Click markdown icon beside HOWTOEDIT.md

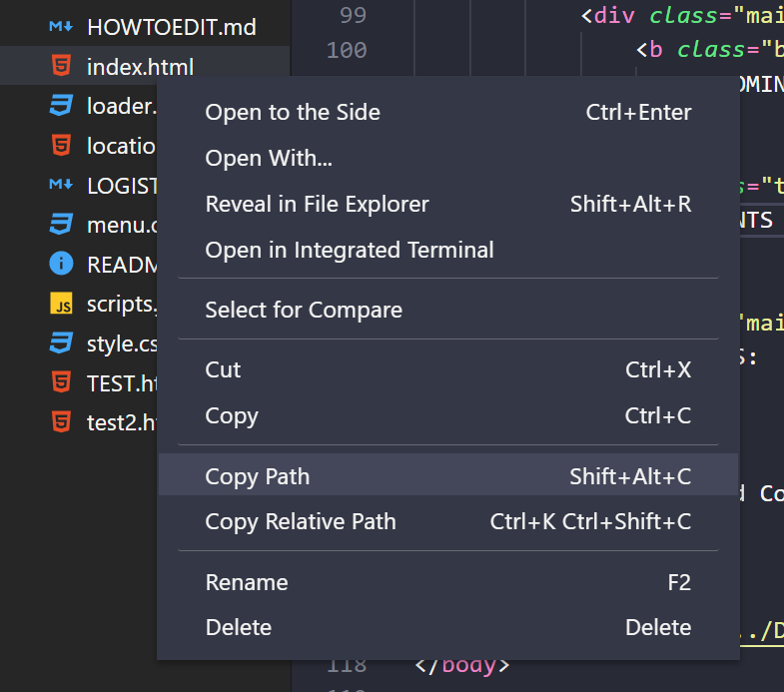pyautogui.click(x=61, y=27)
